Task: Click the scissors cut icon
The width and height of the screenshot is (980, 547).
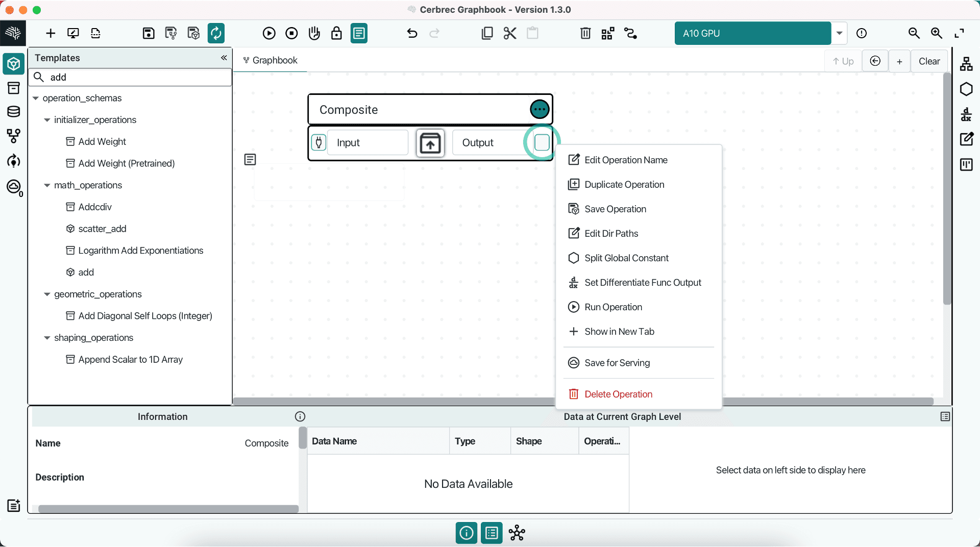Action: click(x=509, y=34)
